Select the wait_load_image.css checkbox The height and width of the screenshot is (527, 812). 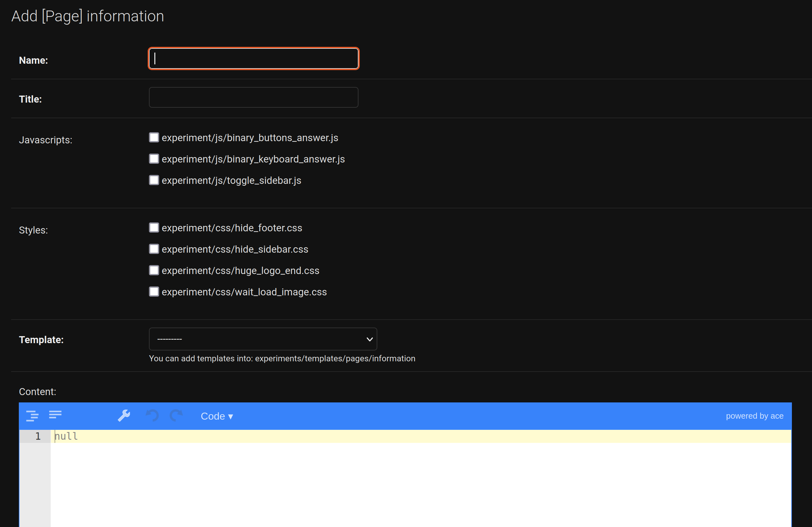pyautogui.click(x=154, y=292)
